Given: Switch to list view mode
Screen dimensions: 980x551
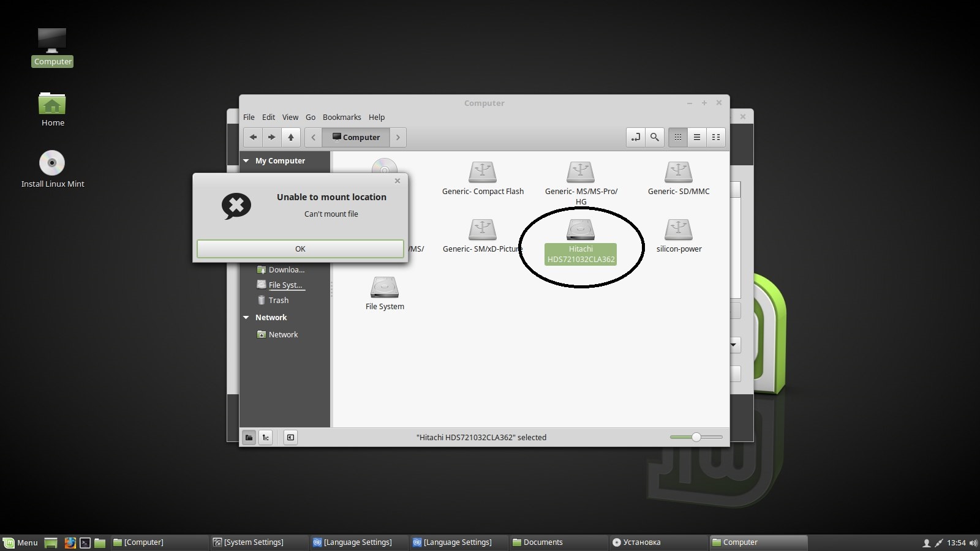Looking at the screenshot, I should 696,137.
